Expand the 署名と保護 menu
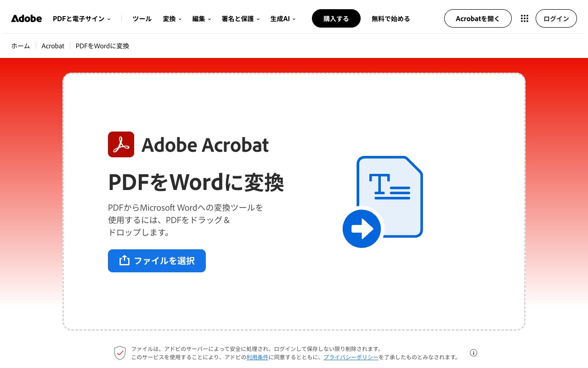The width and height of the screenshot is (588, 368). 241,18
